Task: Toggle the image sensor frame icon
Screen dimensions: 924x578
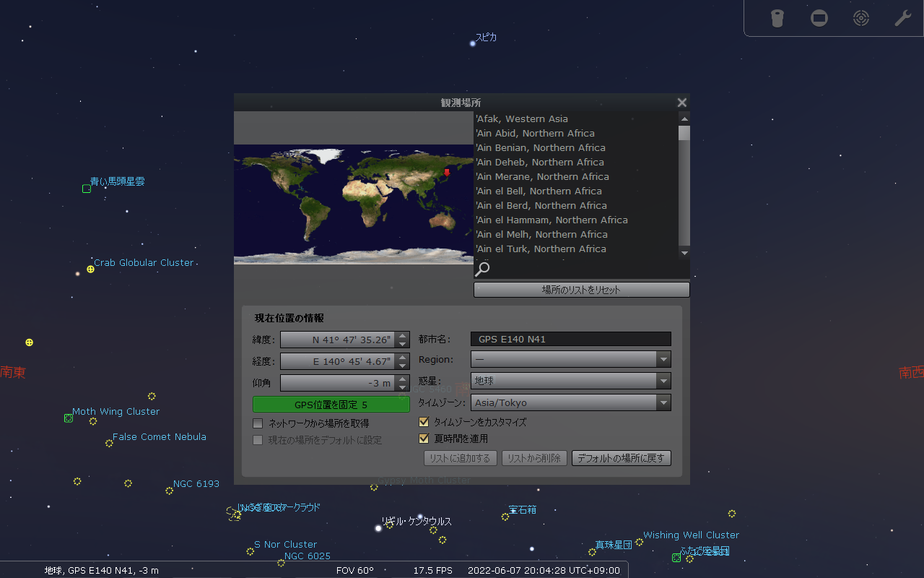Action: [x=819, y=18]
